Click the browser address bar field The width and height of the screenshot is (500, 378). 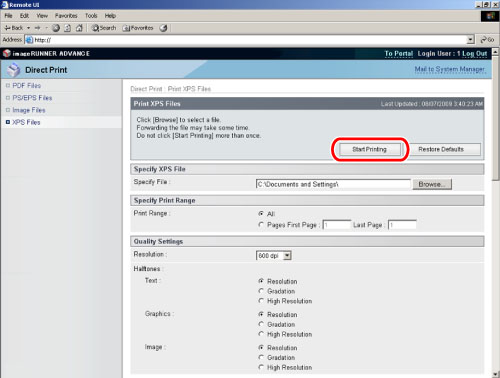pos(246,40)
